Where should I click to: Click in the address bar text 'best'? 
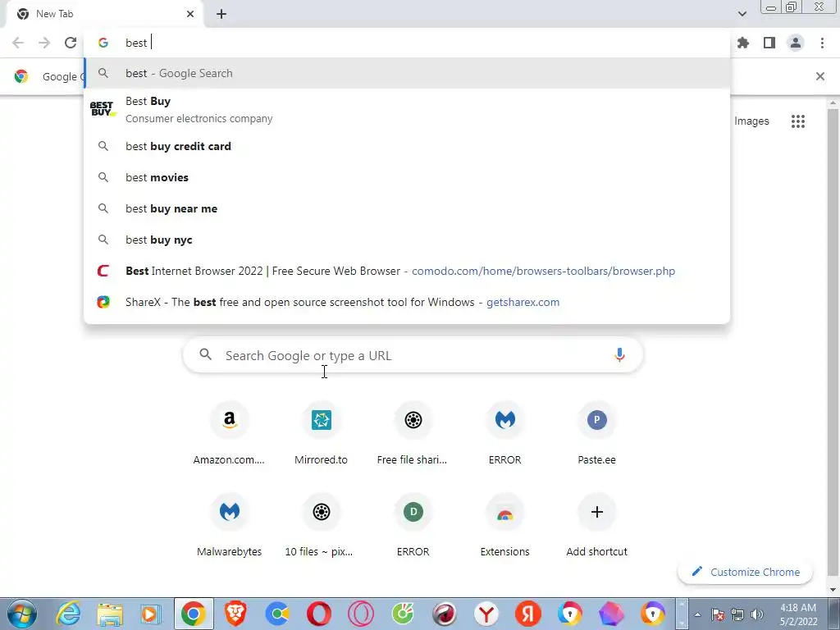click(x=136, y=43)
